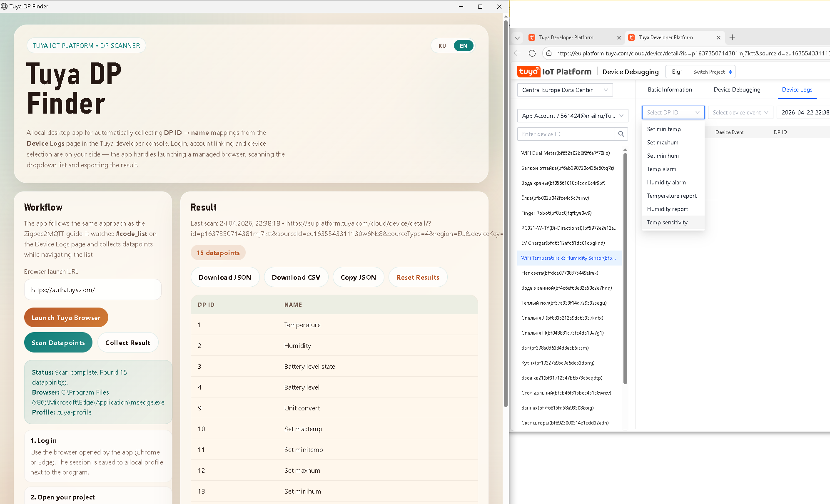This screenshot has width=830, height=504.
Task: Open the Select device event dropdown
Action: click(x=740, y=112)
